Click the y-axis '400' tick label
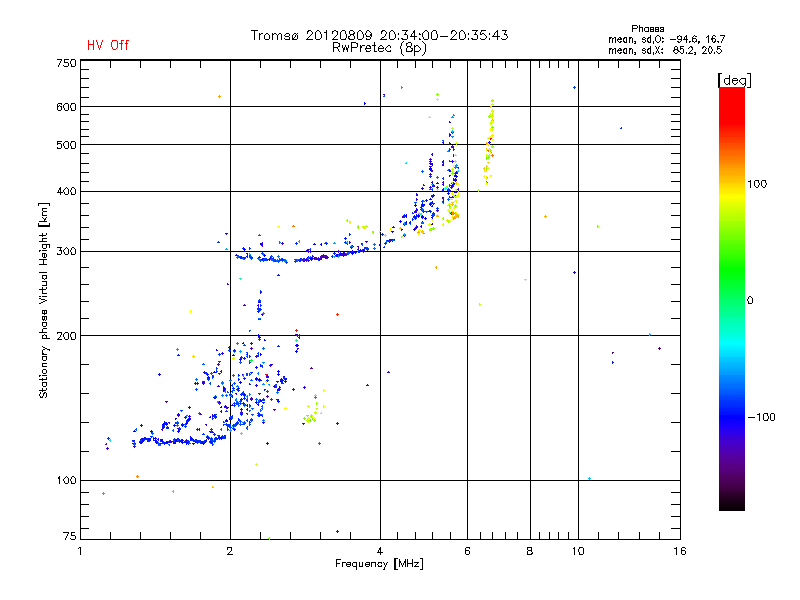The image size is (800, 600). [x=66, y=192]
